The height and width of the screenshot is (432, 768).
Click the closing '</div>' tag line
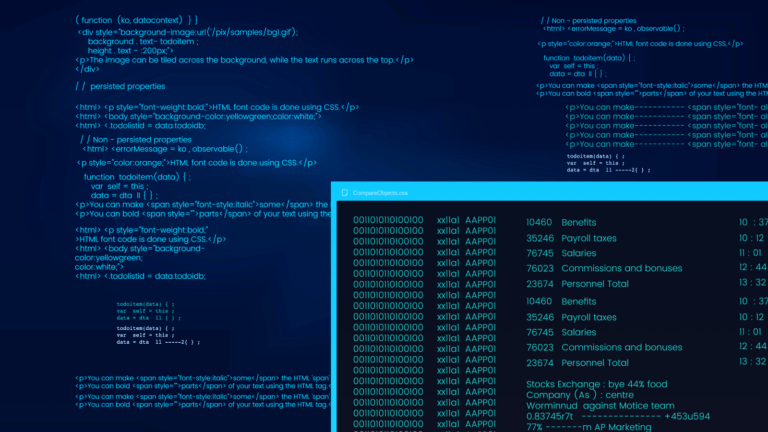coord(88,70)
